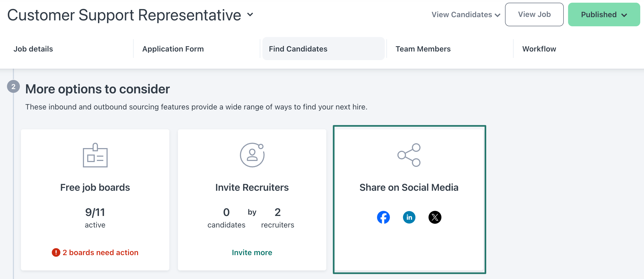The height and width of the screenshot is (279, 644).
Task: Open the Free job boards card title
Action: [95, 188]
